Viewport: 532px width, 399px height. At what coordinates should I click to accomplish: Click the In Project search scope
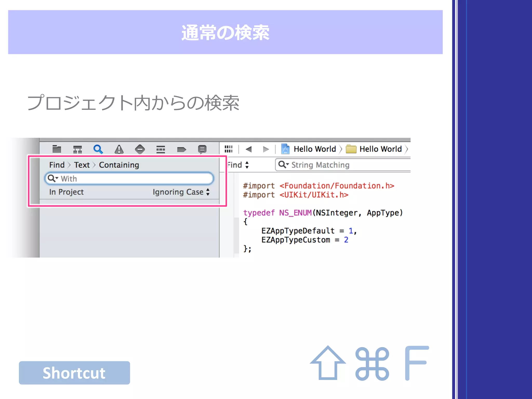point(66,192)
